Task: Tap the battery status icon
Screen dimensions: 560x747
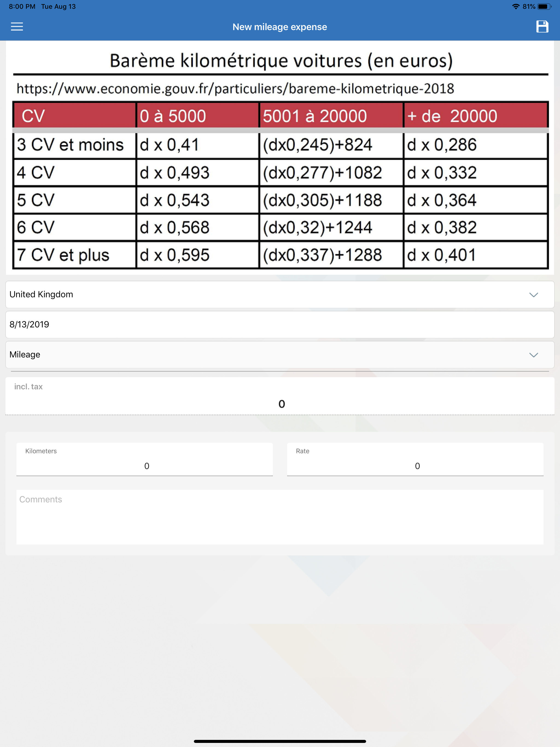Action: (x=544, y=6)
